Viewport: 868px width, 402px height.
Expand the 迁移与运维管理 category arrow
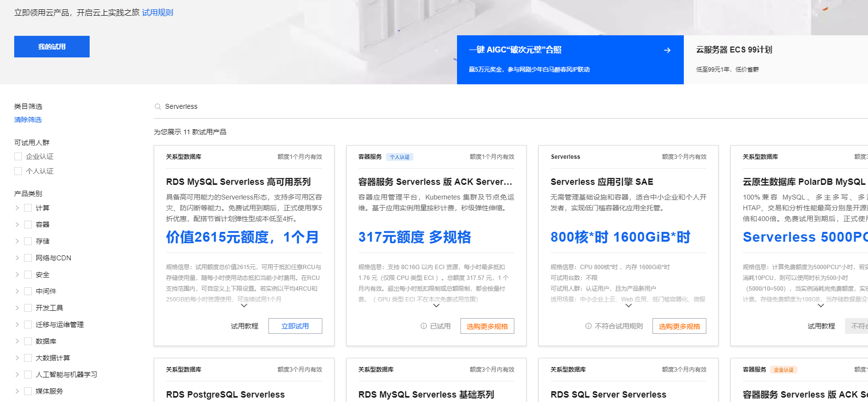[17, 325]
